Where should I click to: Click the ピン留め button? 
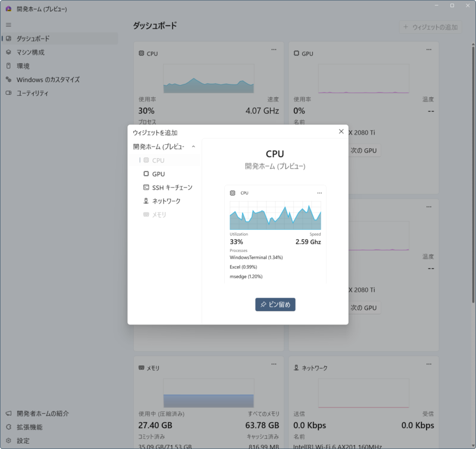click(275, 304)
